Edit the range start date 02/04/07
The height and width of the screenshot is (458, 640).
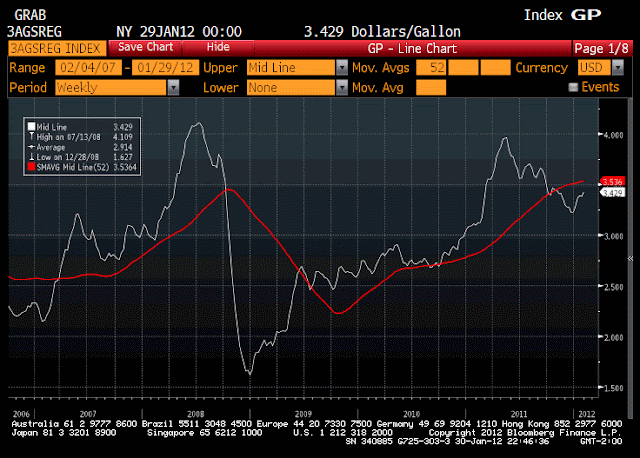click(88, 67)
